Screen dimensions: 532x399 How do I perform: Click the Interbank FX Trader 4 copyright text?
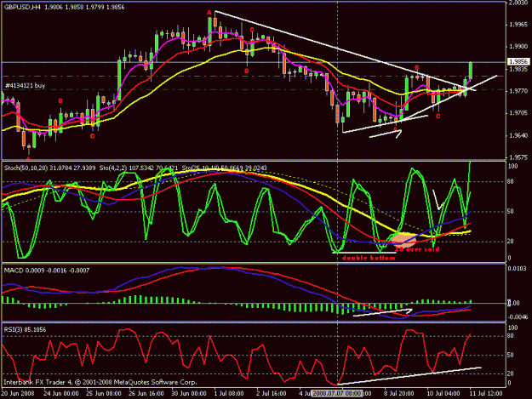(x=100, y=382)
